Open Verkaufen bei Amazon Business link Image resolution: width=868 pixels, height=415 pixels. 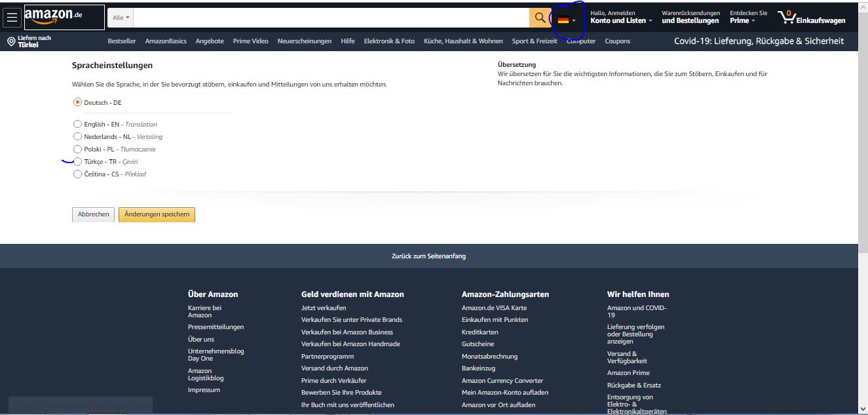tap(347, 332)
